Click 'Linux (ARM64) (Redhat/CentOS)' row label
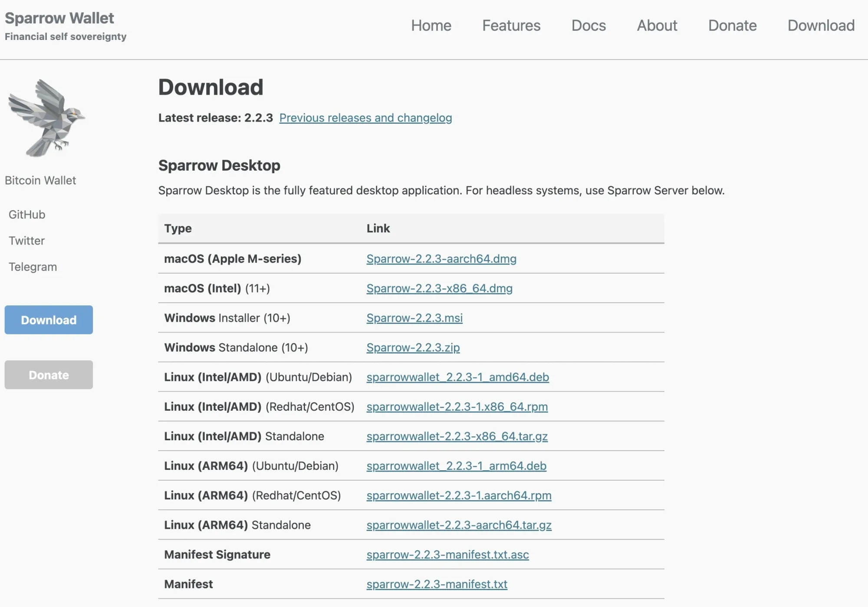868x607 pixels. [x=253, y=495]
